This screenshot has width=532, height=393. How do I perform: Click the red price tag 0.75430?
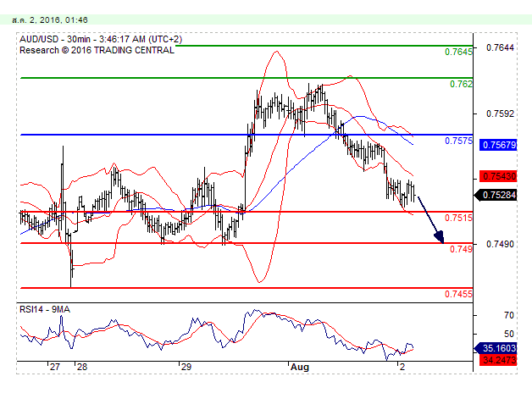coord(498,176)
